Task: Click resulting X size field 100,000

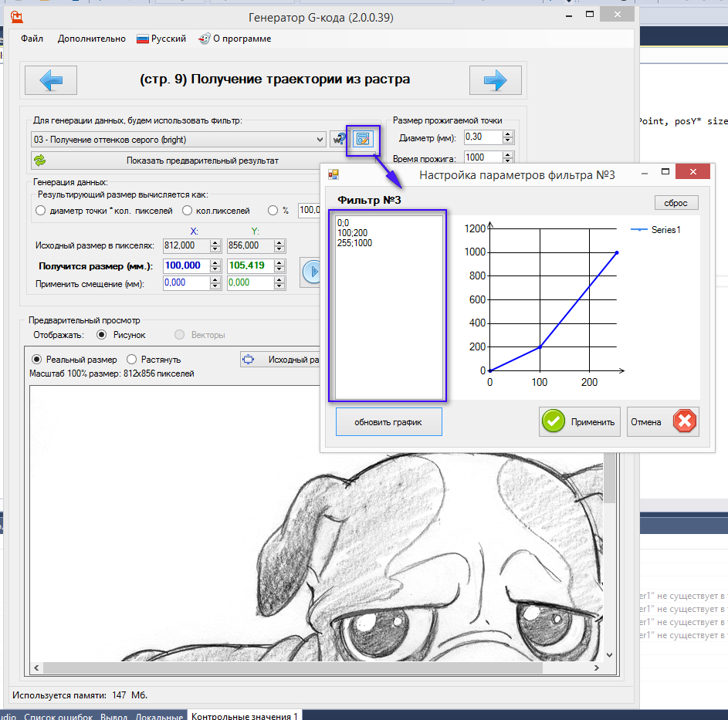Action: pyautogui.click(x=187, y=265)
